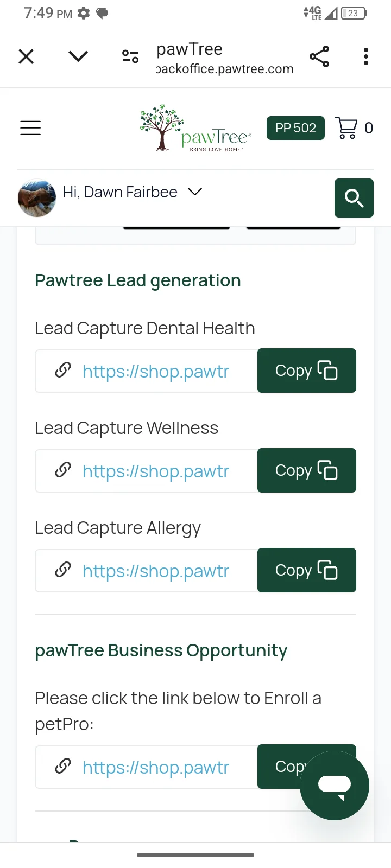Tap the Dawn Fairbee profile picture

point(37,198)
